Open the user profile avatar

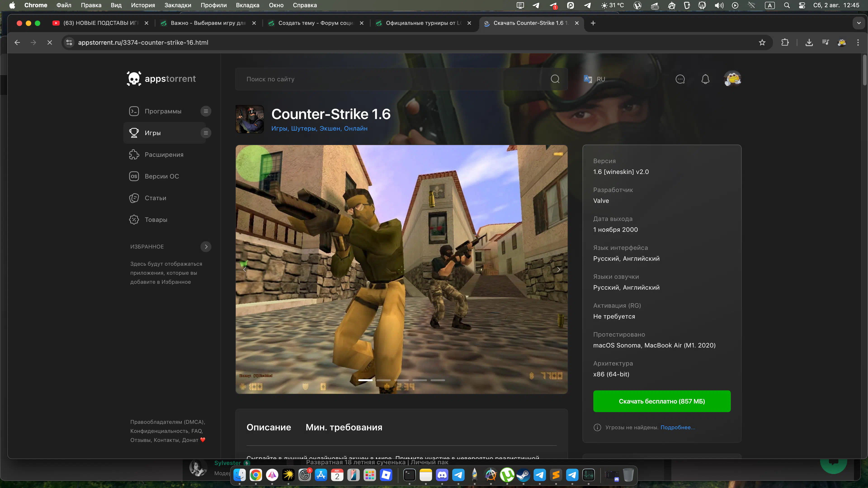click(732, 79)
